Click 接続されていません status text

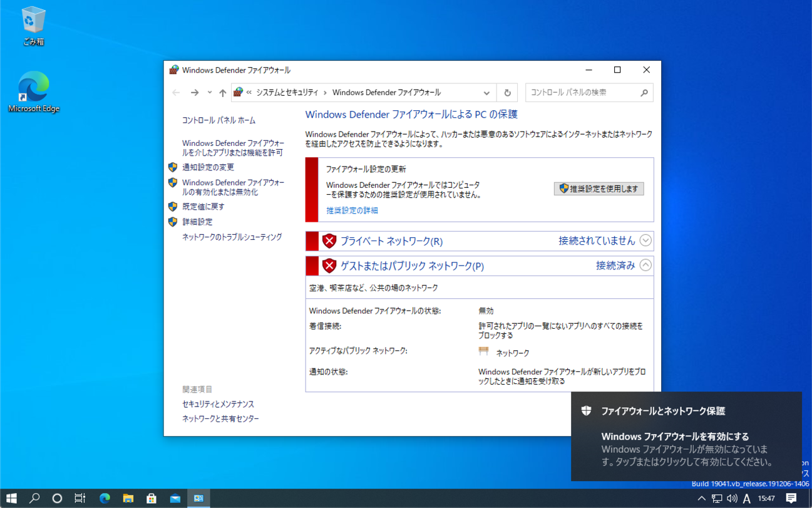tap(597, 241)
